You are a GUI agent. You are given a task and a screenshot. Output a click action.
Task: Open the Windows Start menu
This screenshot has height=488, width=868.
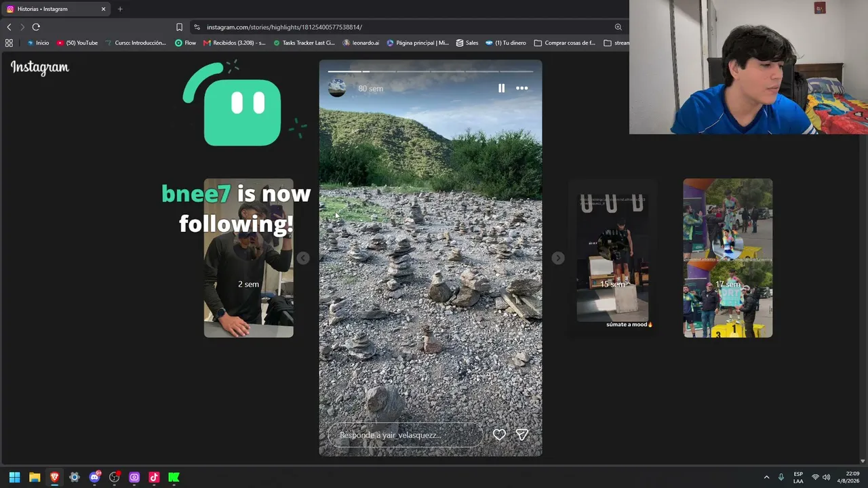[14, 477]
